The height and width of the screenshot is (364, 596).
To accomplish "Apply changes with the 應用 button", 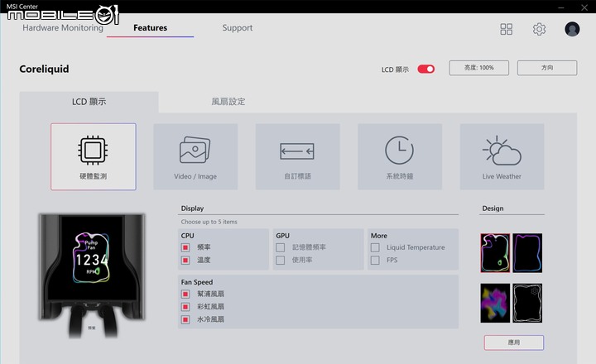I will [514, 342].
